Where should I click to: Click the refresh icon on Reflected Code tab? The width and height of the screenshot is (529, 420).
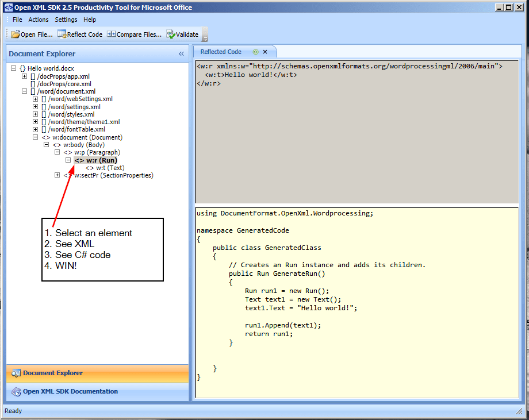(x=255, y=51)
